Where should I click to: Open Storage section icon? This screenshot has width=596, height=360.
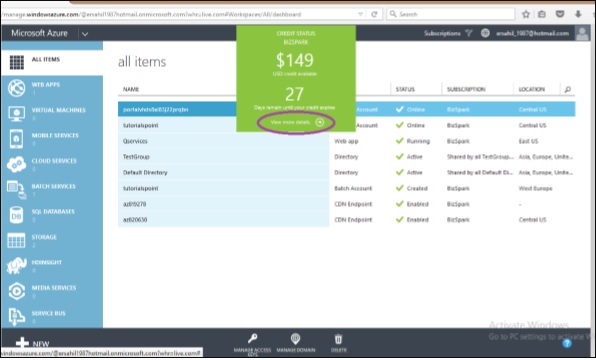pos(16,241)
